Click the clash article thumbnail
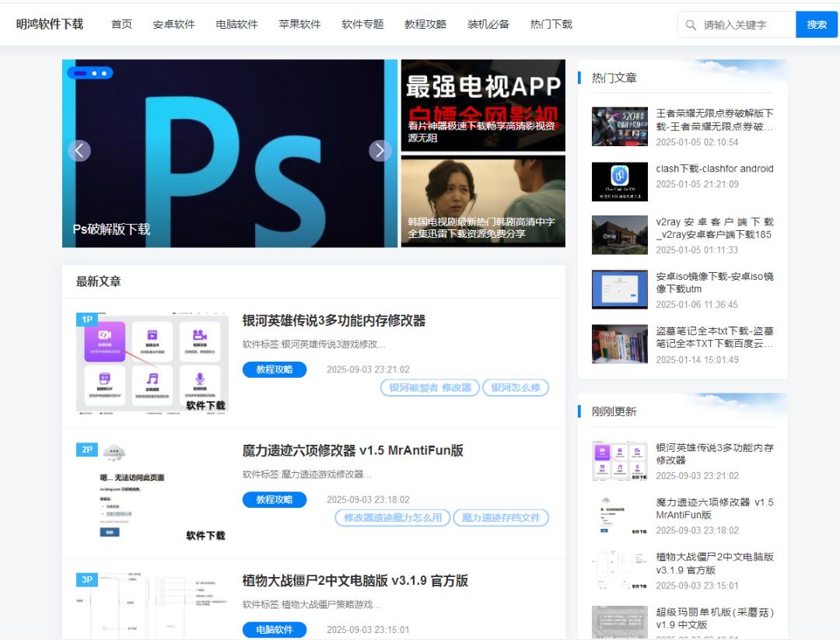This screenshot has height=640, width=840. [620, 181]
